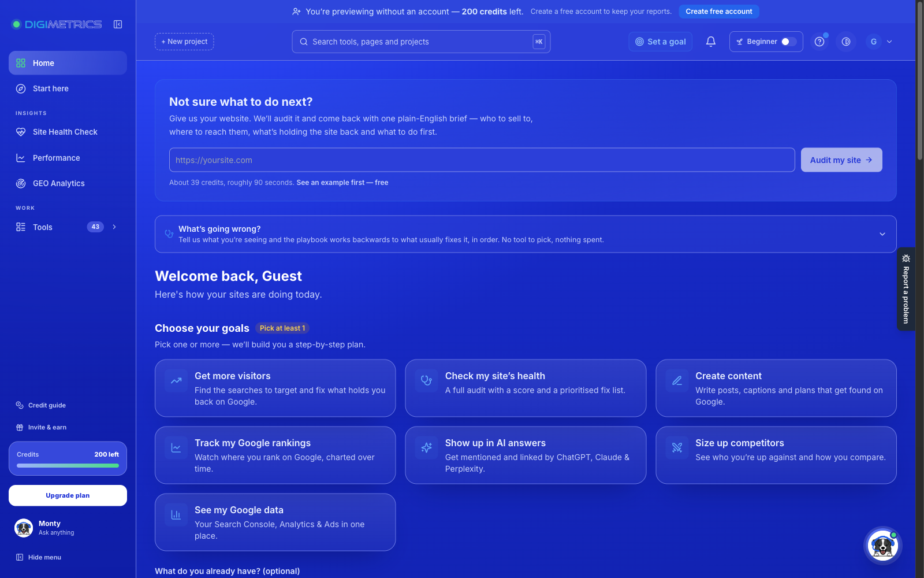Click the G account avatar
This screenshot has width=924, height=578.
click(x=873, y=42)
